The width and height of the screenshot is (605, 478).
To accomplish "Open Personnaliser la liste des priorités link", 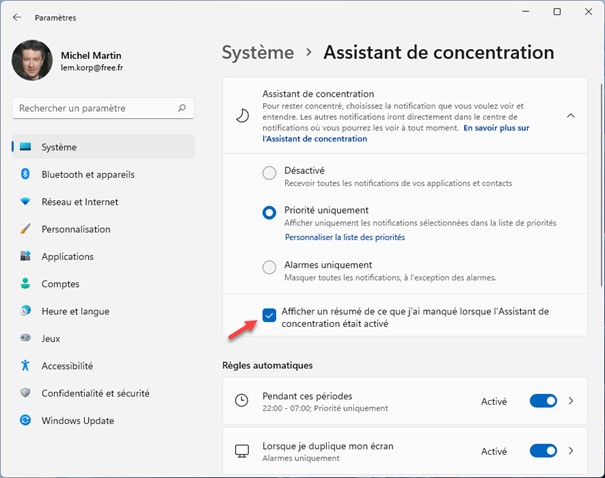I will click(344, 237).
